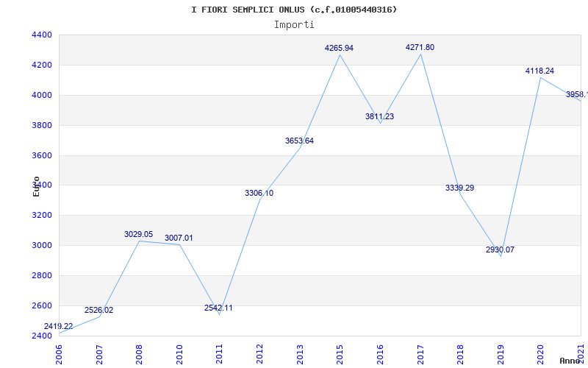Select the data label 2526.02

[x=98, y=310]
